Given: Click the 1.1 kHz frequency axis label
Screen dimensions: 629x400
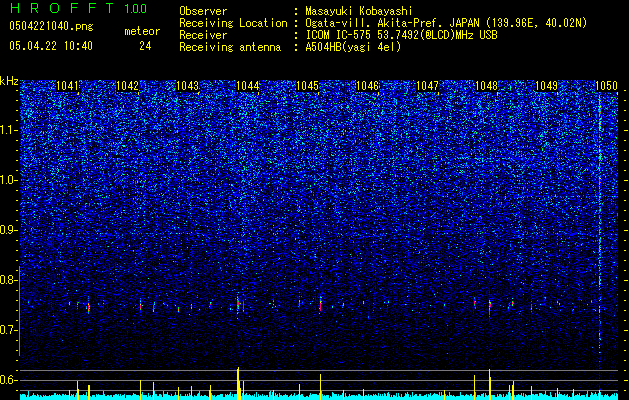Looking at the screenshot, I should point(9,130).
